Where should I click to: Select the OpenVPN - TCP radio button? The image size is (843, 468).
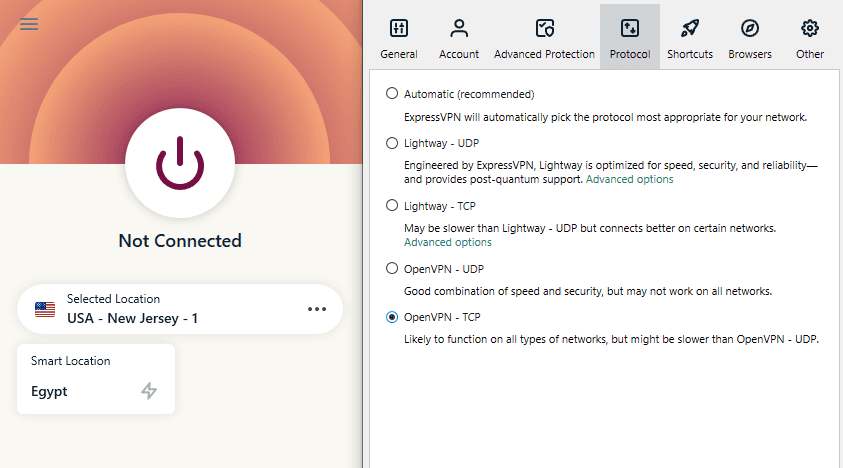point(392,317)
